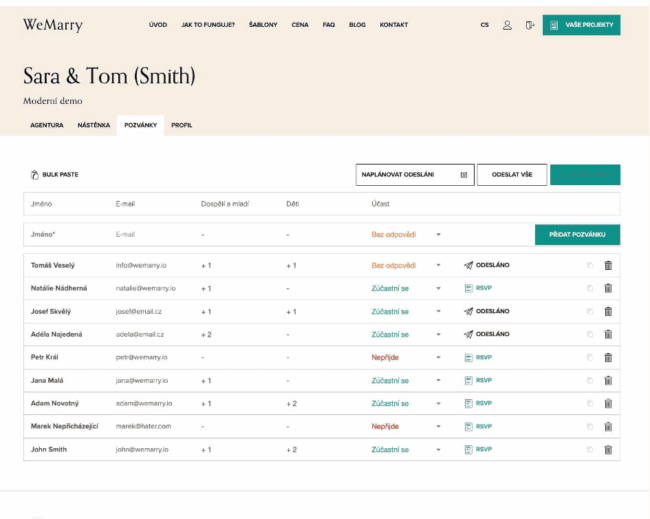
Task: Copy link icon in Tomáš Veselý row
Action: 590,265
